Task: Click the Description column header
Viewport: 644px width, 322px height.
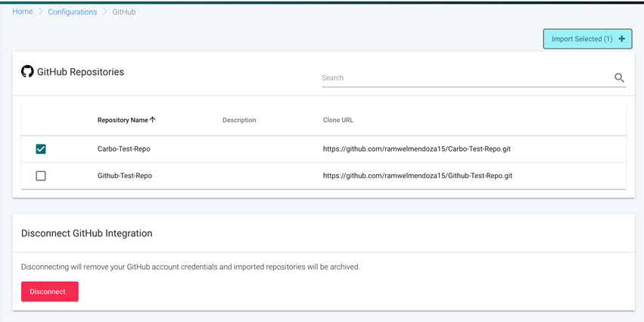Action: point(239,120)
